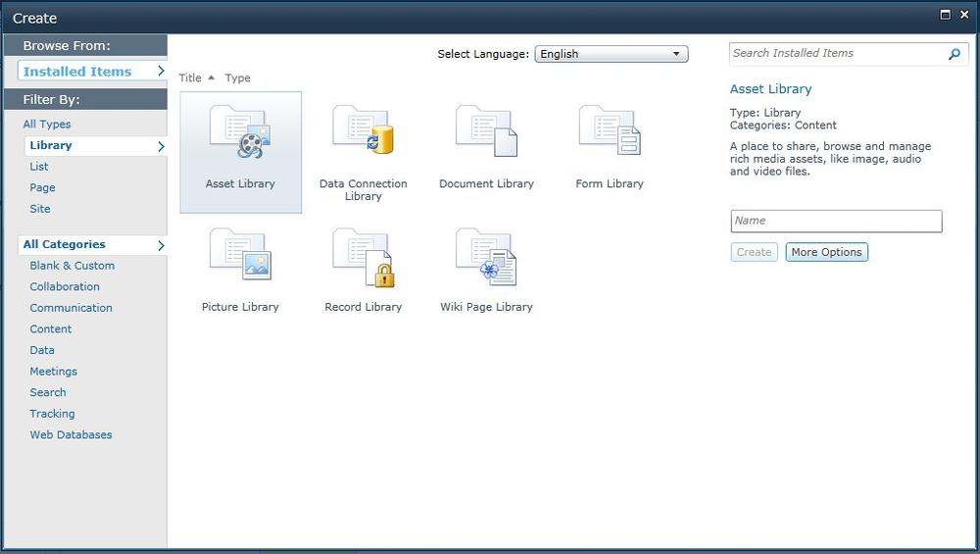Open the Select Language dropdown

click(612, 54)
